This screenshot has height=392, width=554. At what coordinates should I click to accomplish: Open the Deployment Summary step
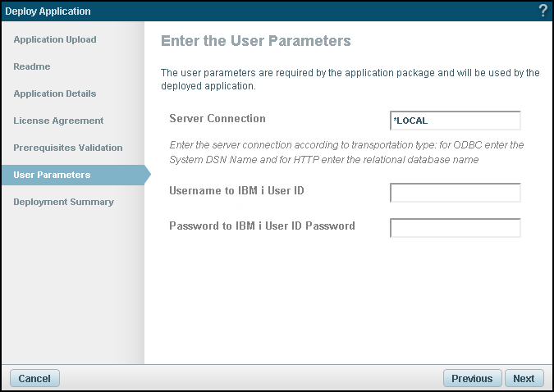[63, 202]
